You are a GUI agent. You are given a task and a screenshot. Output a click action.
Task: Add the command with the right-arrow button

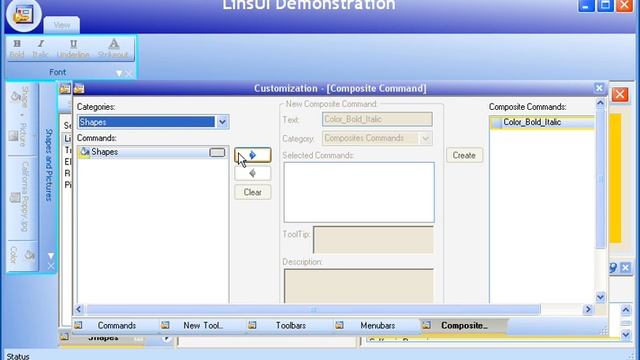tap(253, 155)
